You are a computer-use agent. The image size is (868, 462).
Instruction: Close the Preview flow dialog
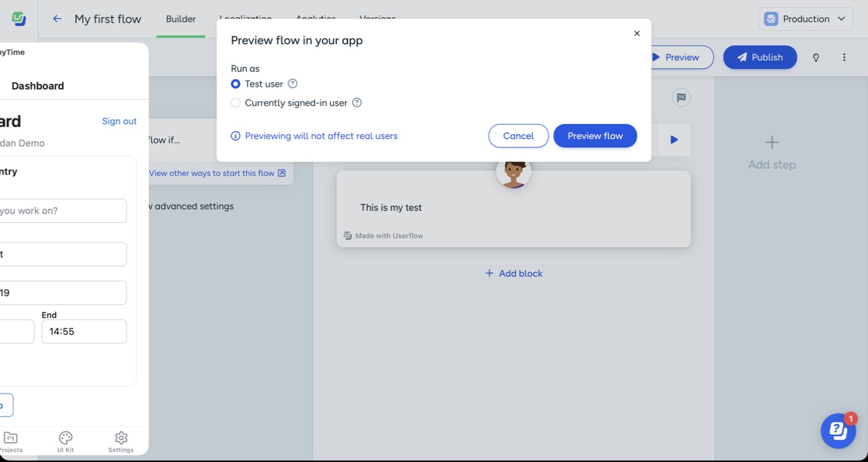point(637,34)
